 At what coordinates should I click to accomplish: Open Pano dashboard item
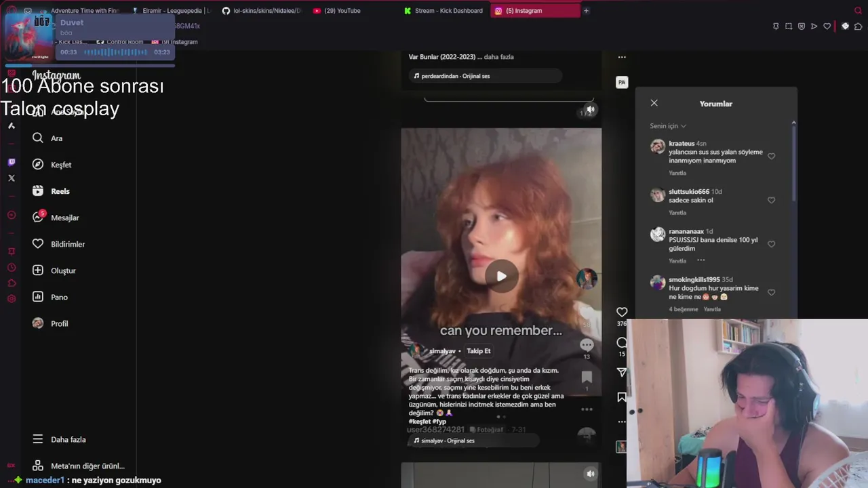pyautogui.click(x=50, y=297)
